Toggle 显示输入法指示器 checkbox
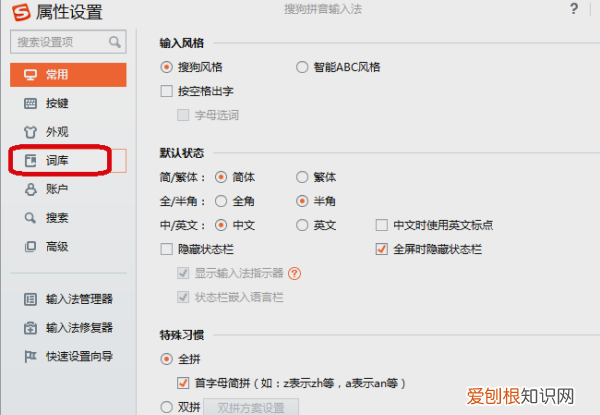 183,273
